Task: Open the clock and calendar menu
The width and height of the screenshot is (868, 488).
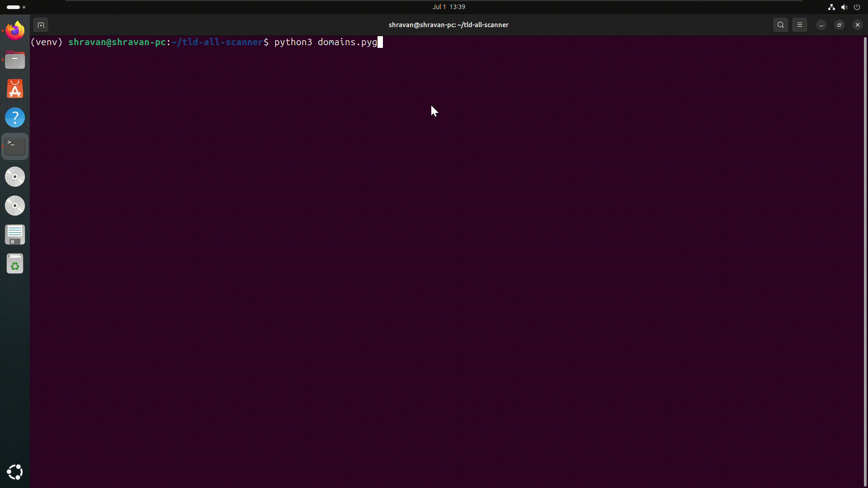Action: coord(448,7)
